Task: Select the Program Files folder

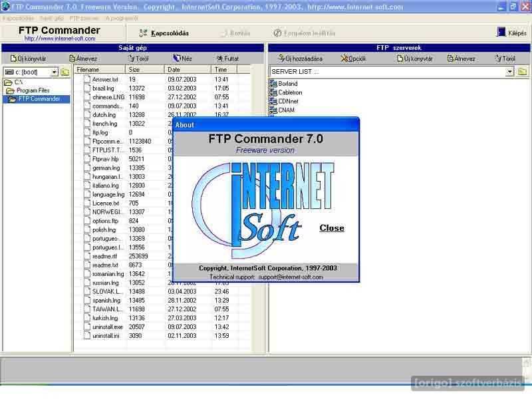Action: click(x=28, y=90)
